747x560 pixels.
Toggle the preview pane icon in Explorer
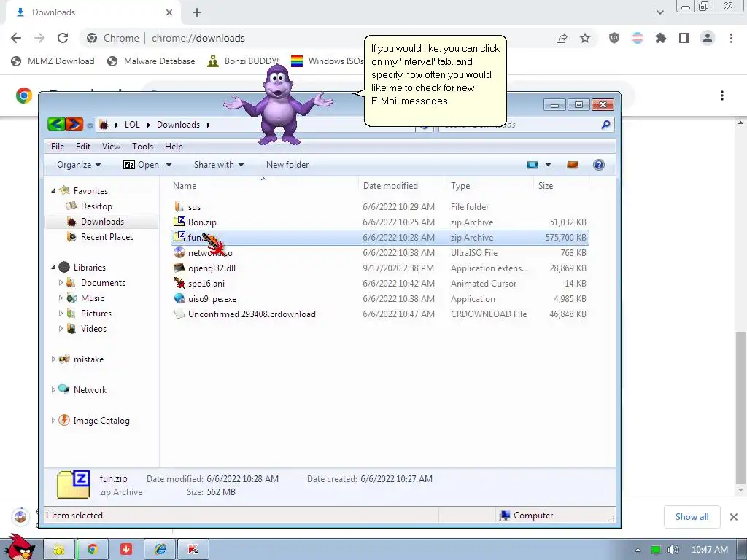(573, 165)
